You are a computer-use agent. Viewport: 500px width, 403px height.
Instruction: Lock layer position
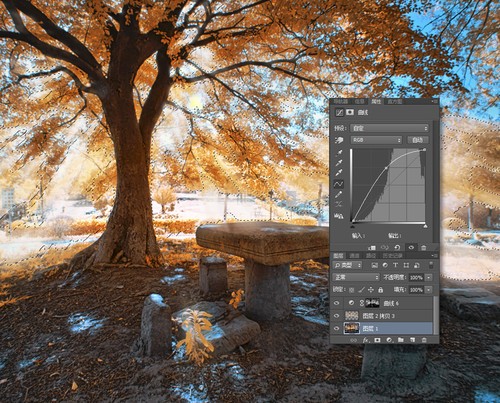(371, 290)
